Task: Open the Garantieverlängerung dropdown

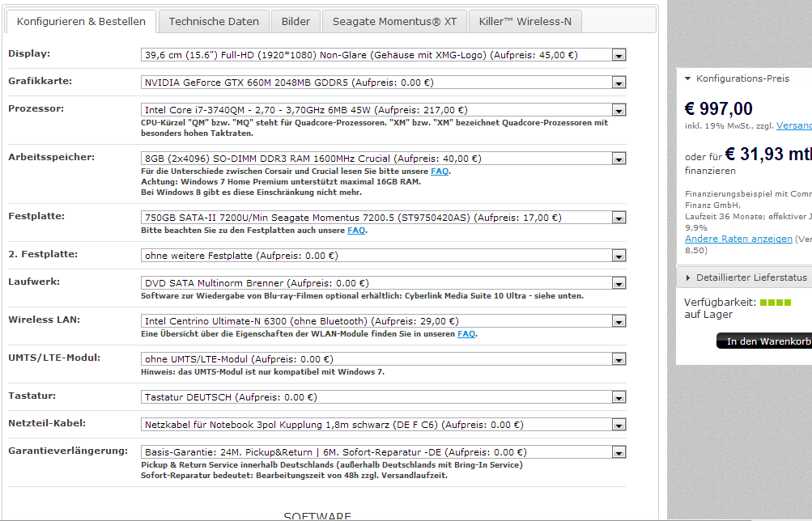Action: click(x=383, y=452)
